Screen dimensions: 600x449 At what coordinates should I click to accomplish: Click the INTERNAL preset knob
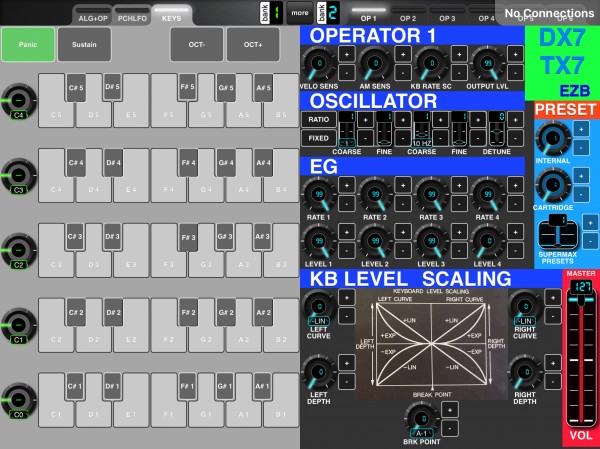(553, 139)
